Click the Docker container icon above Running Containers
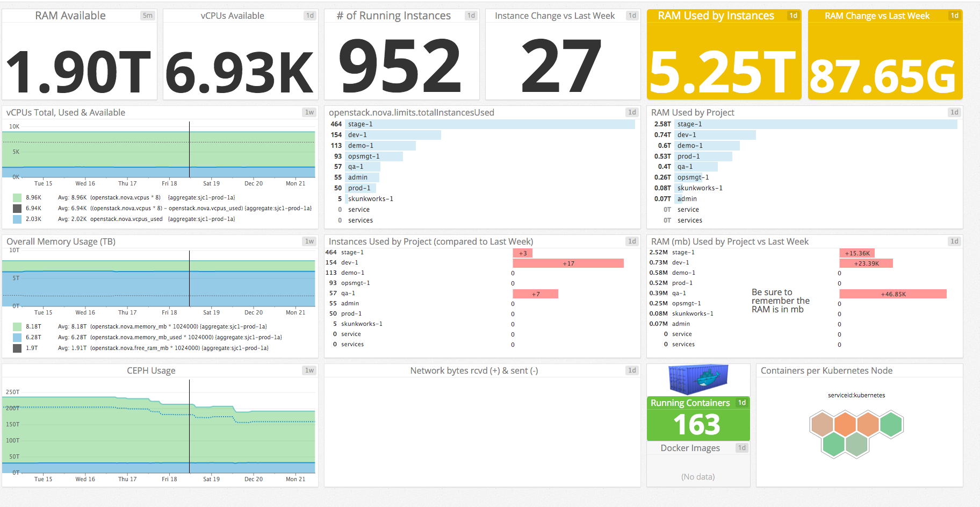The width and height of the screenshot is (980, 507). (x=697, y=380)
